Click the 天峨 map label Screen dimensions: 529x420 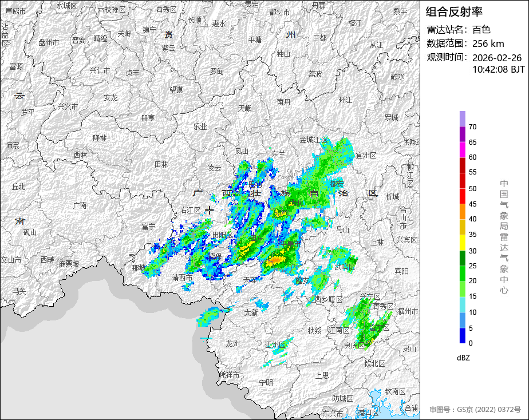pyautogui.click(x=244, y=108)
